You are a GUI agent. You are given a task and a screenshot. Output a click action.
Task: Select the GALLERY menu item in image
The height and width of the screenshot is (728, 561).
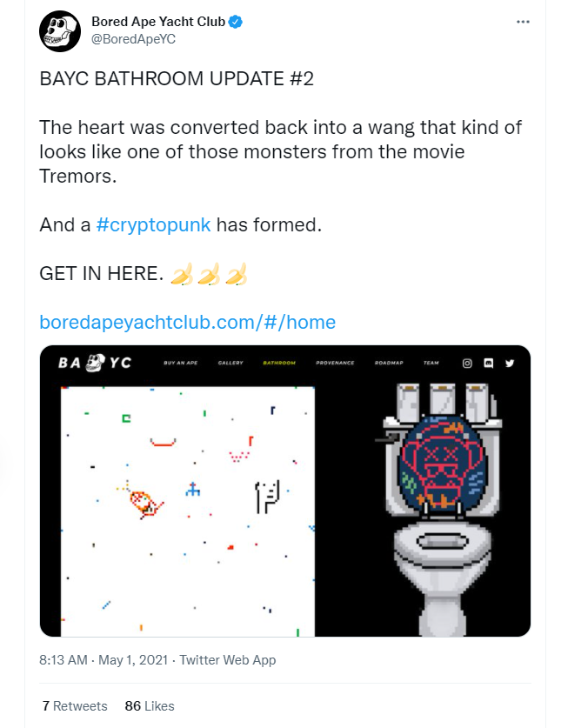coord(230,363)
